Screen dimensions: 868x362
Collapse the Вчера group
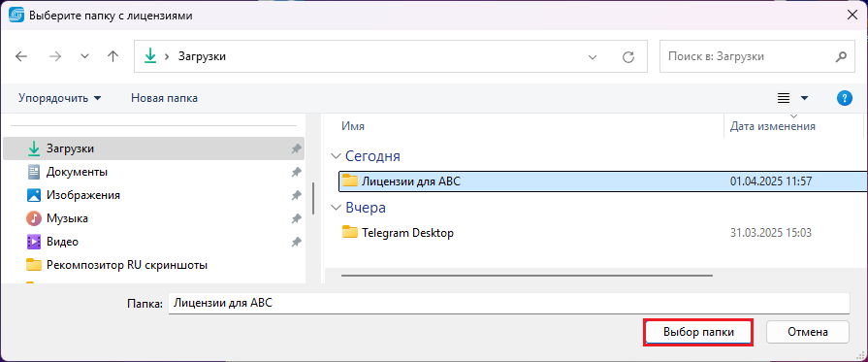pos(335,208)
